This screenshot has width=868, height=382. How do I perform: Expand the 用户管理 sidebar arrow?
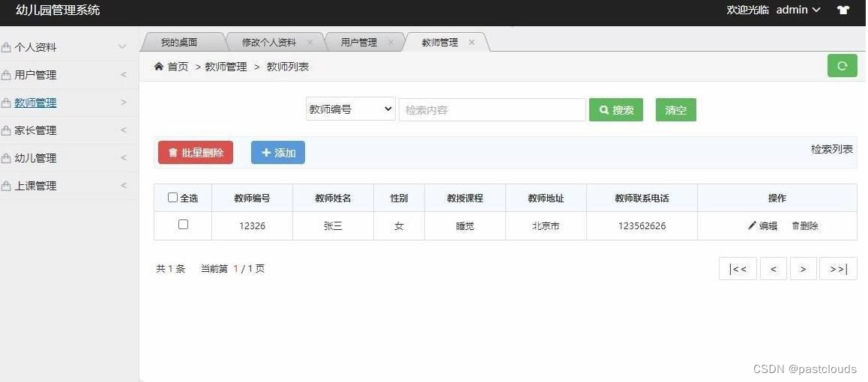(124, 75)
